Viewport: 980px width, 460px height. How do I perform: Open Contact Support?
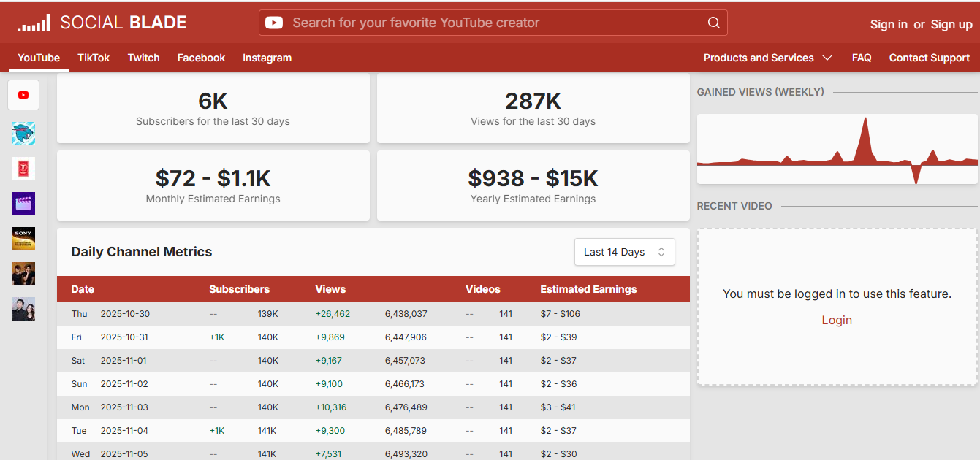click(x=930, y=58)
